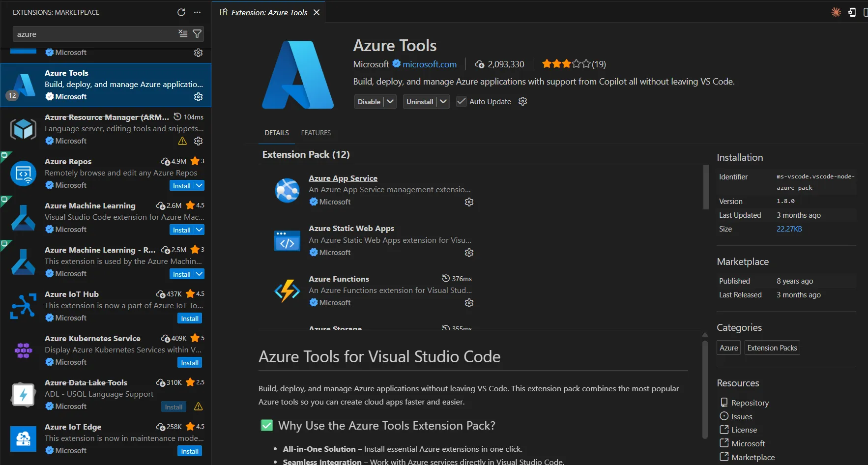This screenshot has height=465, width=868.
Task: Install the Azure IoT Hub extension
Action: point(189,319)
